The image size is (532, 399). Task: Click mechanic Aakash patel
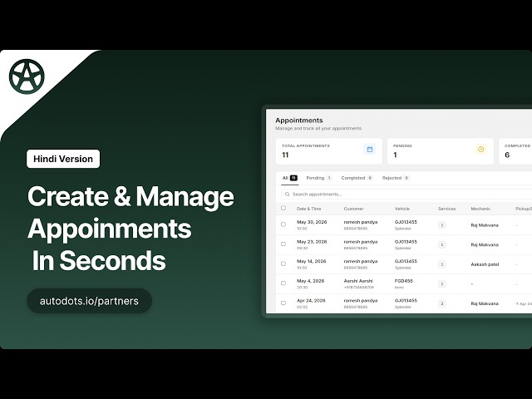click(x=485, y=264)
